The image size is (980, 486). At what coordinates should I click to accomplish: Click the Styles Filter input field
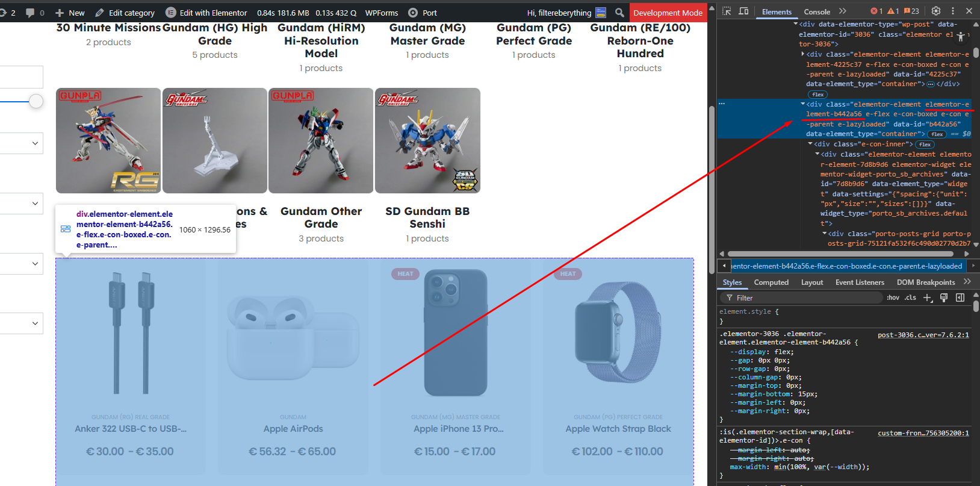801,298
